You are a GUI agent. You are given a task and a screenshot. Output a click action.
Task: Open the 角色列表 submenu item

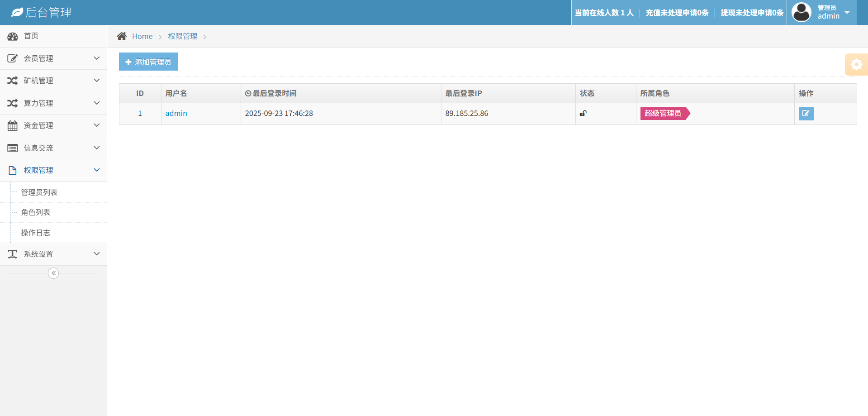coord(36,212)
